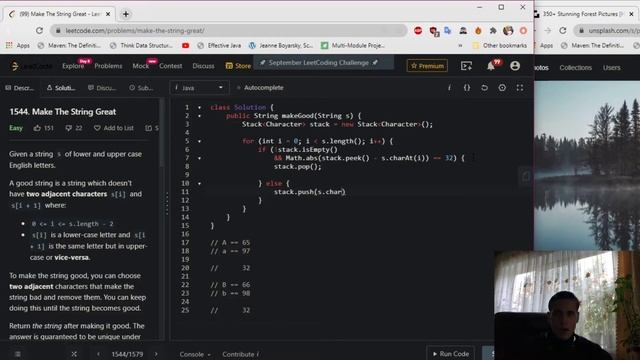The image size is (640, 360).
Task: Click the red adblock extension icon
Action: [x=418, y=31]
